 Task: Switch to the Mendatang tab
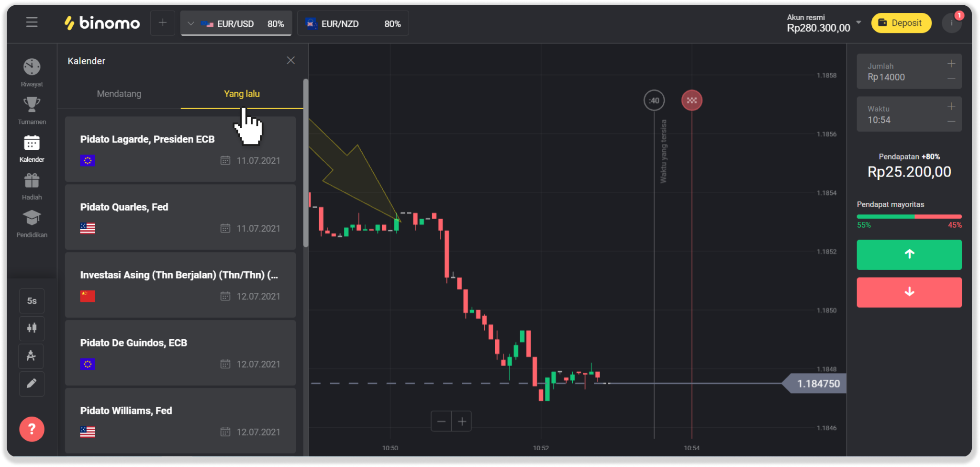click(119, 94)
